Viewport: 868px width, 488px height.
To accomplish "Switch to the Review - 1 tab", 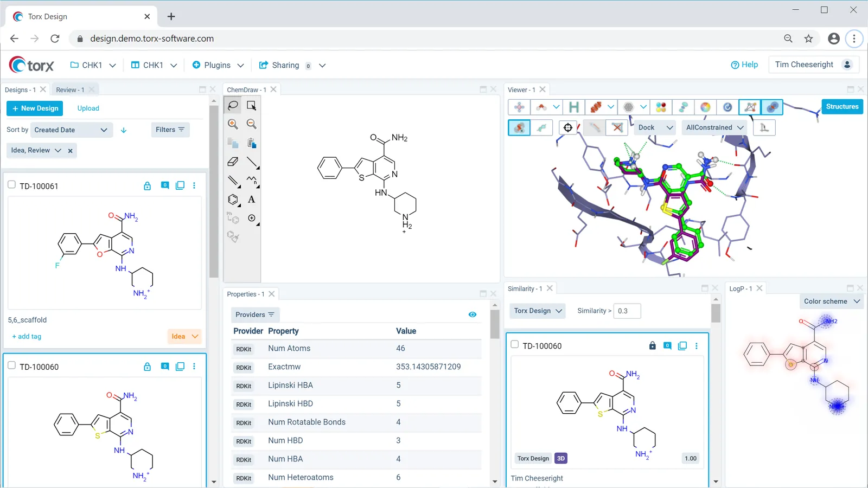I will point(70,90).
